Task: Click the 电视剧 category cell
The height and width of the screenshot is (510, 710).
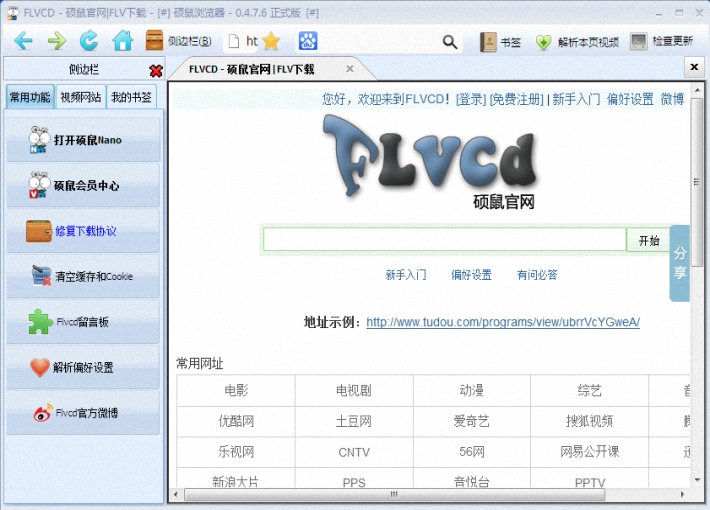Action: (x=354, y=390)
